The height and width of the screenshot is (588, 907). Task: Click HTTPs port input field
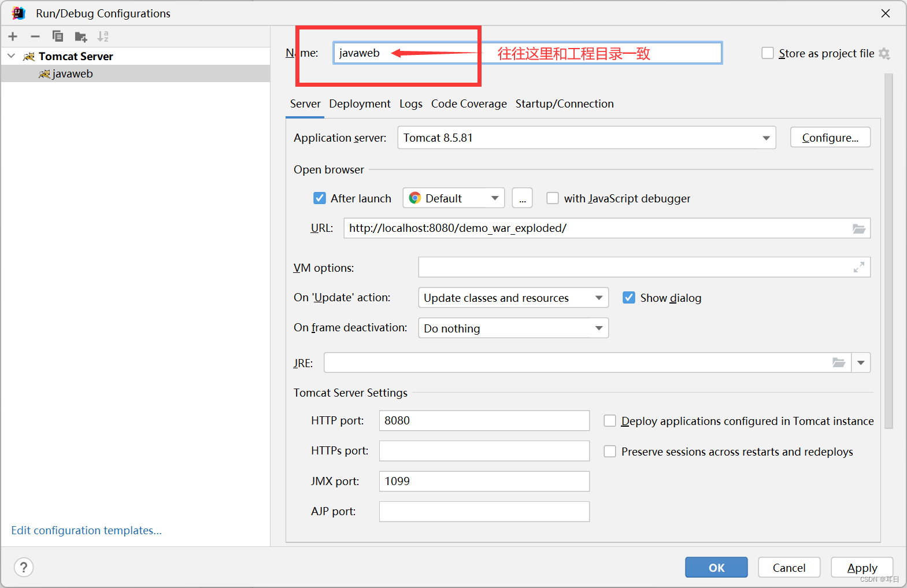click(x=484, y=451)
